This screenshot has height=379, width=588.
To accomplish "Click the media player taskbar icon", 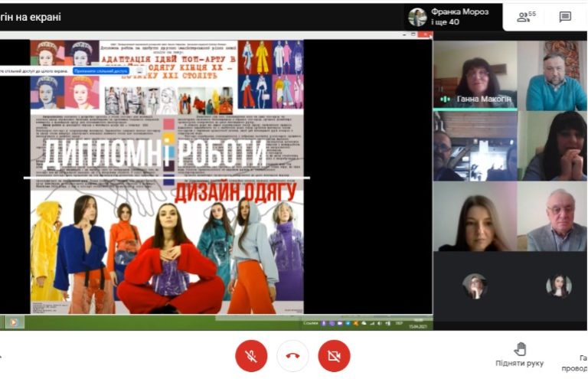I will pyautogui.click(x=15, y=322).
